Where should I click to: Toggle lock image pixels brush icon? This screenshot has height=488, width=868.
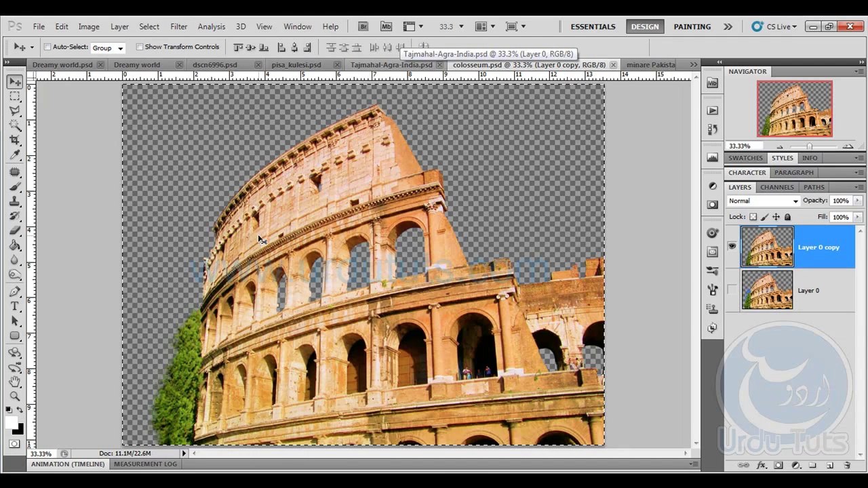pos(764,217)
